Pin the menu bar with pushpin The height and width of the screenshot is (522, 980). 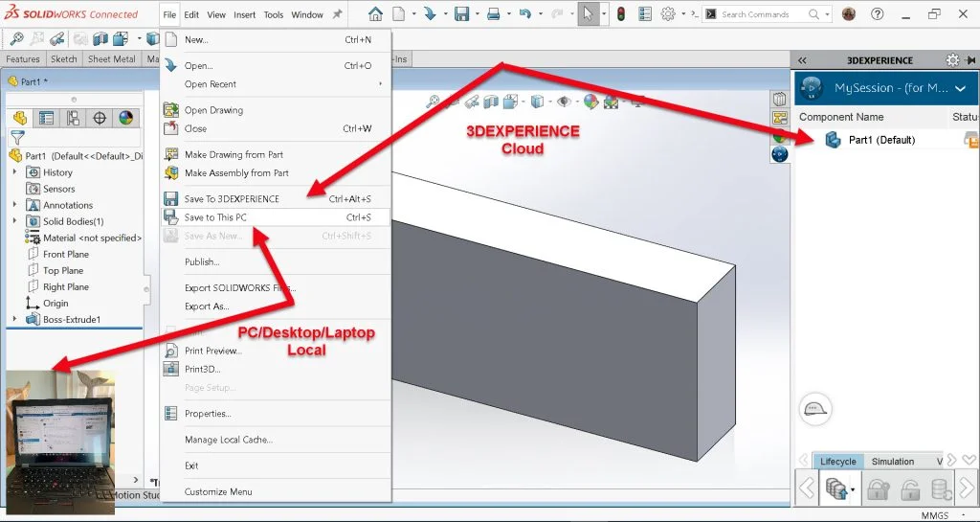(x=337, y=14)
